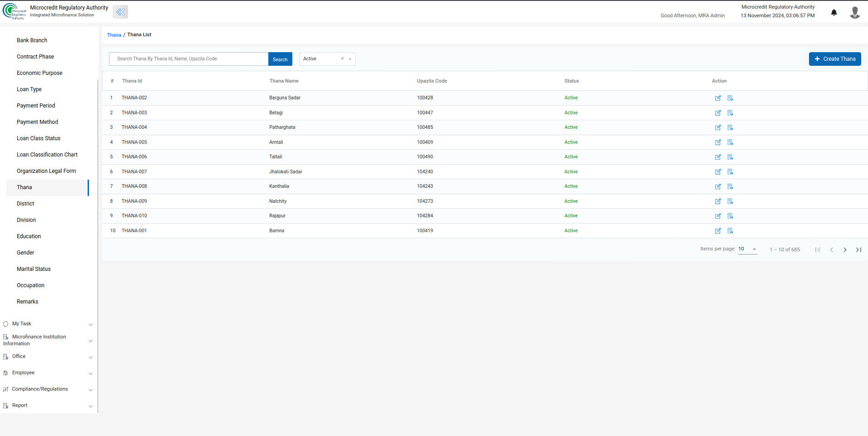Click Thana breadcrumb link

[x=114, y=35]
